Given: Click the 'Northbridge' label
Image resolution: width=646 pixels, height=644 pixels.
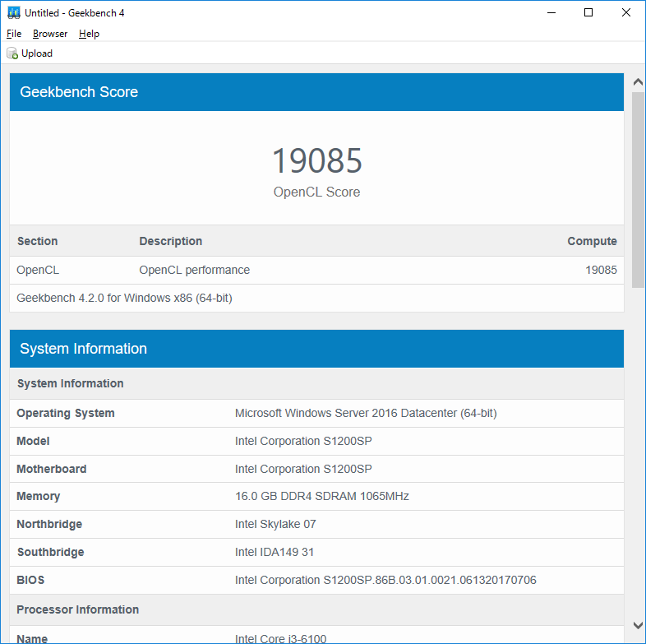Looking at the screenshot, I should click(x=49, y=525).
